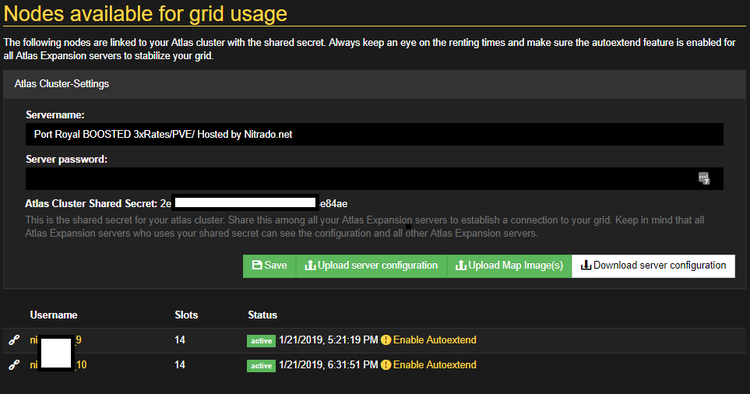
Task: Download the server configuration
Action: 653,266
